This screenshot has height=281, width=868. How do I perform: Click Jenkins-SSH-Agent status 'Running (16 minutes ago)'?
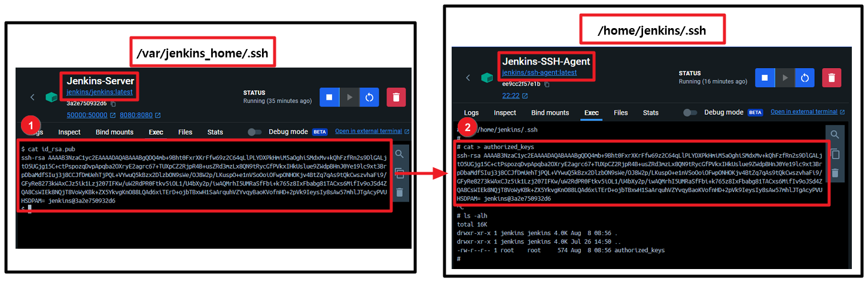click(713, 81)
